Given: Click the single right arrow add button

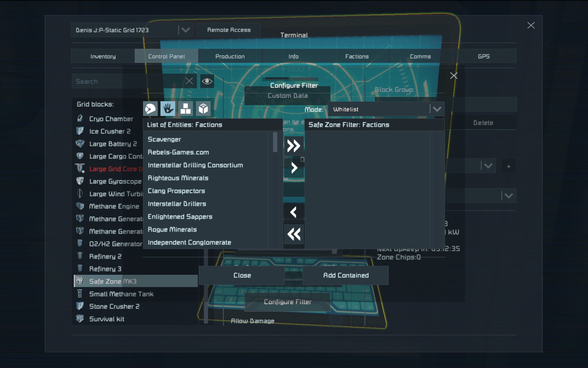Looking at the screenshot, I should 294,168.
